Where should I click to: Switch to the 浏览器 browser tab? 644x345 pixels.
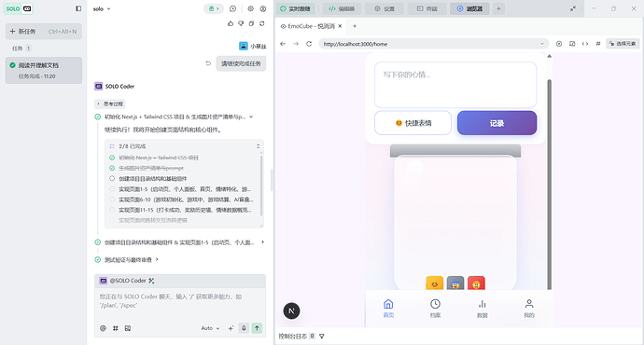469,8
